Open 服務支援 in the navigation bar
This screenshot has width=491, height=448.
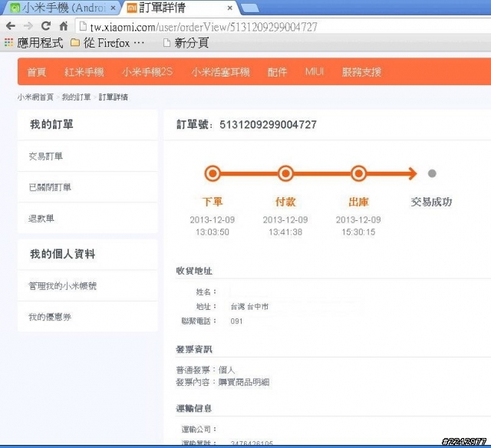click(x=361, y=72)
